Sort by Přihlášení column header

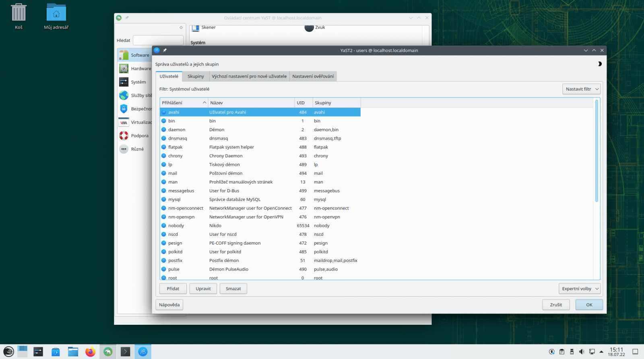[x=184, y=103]
